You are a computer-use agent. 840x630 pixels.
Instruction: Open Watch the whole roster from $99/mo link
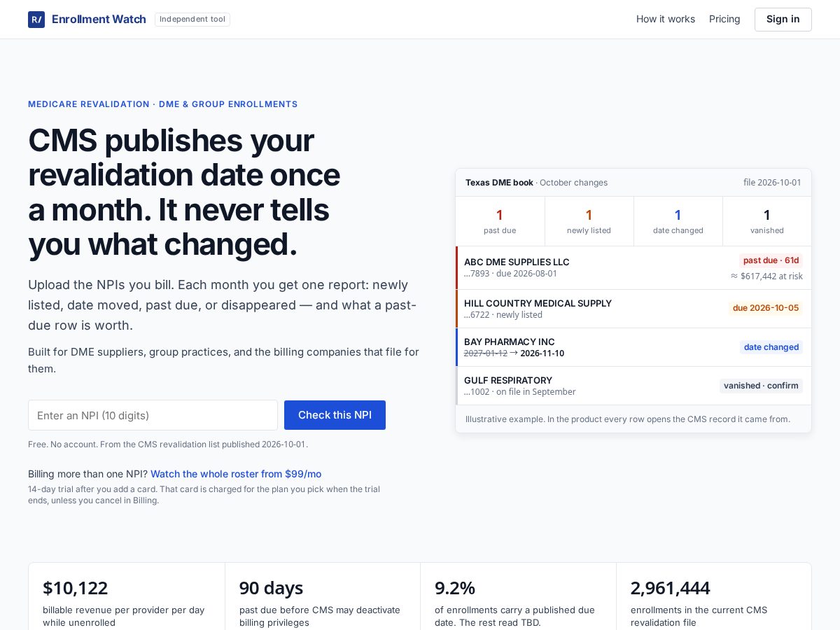click(236, 474)
